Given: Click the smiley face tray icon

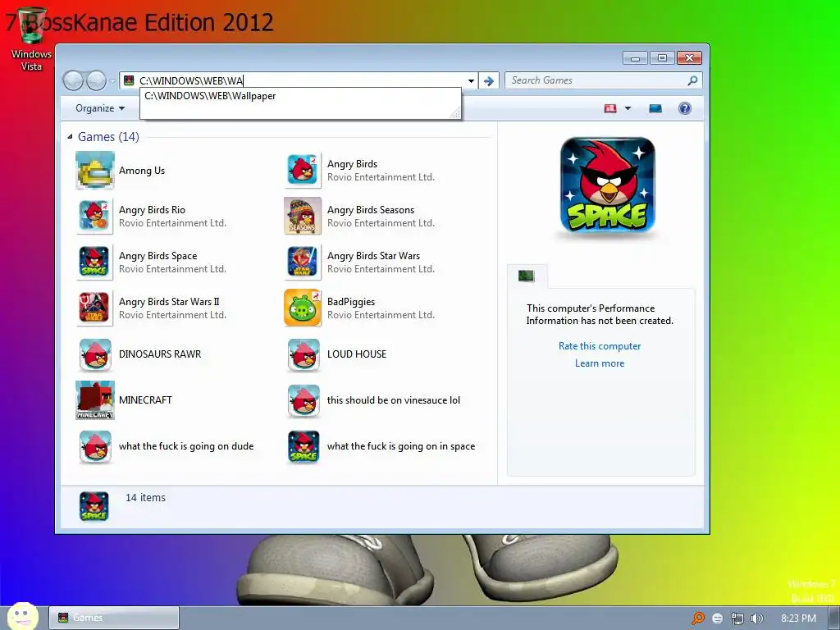Looking at the screenshot, I should click(x=717, y=619).
